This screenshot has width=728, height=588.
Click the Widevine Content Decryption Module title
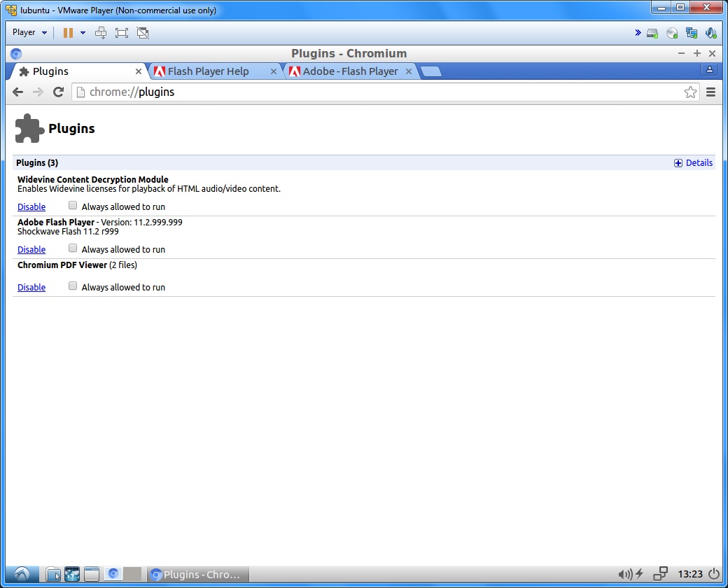point(93,179)
